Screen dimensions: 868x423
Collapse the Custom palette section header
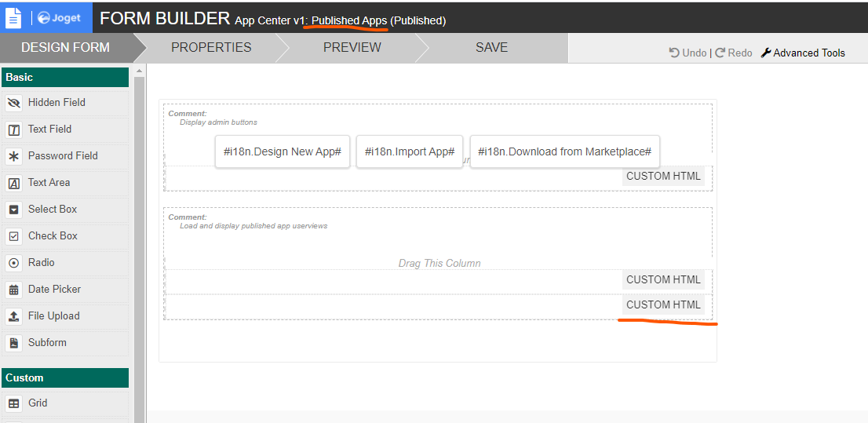(x=64, y=377)
